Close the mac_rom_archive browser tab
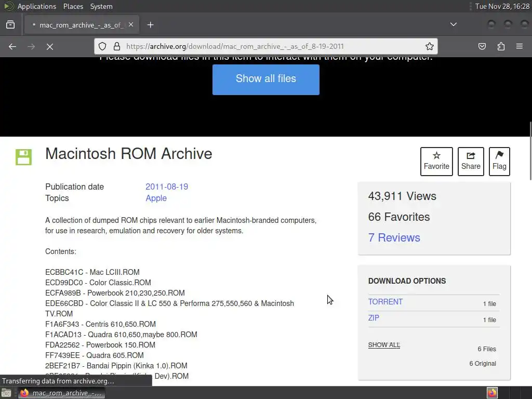532x399 pixels. 131,25
